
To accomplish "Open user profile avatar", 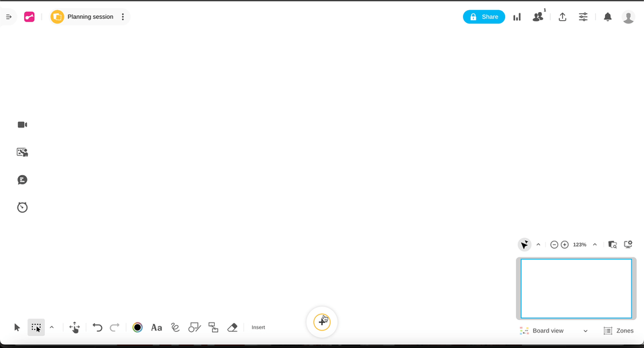I will pos(628,17).
